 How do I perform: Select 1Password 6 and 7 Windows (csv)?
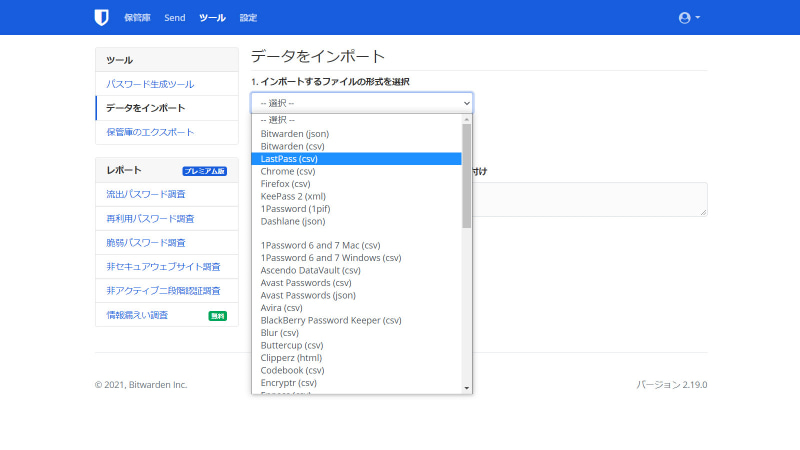pyautogui.click(x=356, y=258)
